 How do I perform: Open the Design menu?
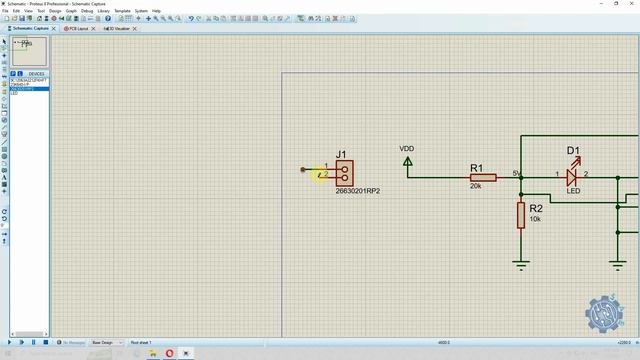55,11
